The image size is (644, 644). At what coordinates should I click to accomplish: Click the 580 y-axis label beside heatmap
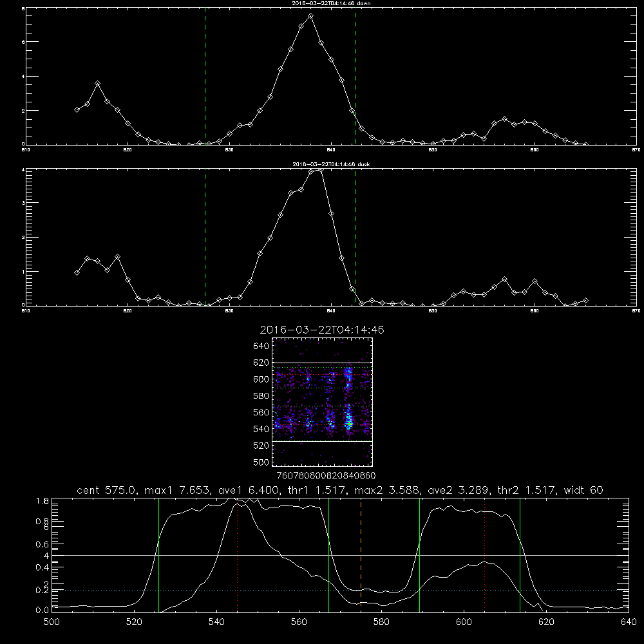tap(261, 396)
